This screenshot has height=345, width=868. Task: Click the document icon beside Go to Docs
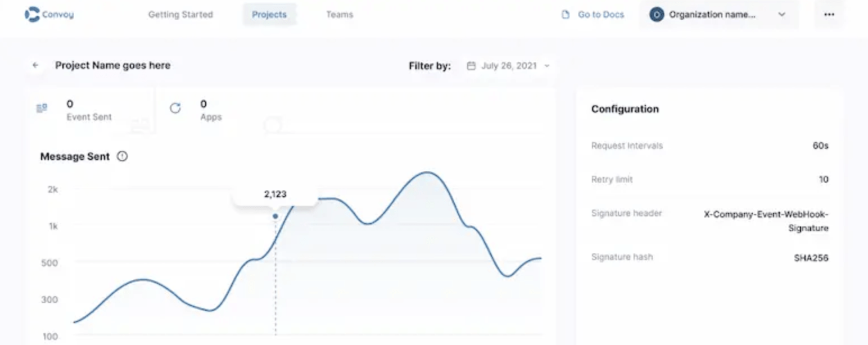point(566,15)
